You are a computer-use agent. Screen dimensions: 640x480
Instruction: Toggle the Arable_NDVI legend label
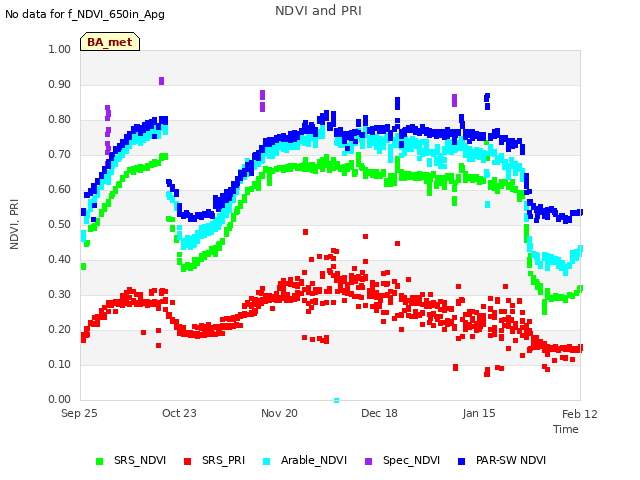pos(314,460)
